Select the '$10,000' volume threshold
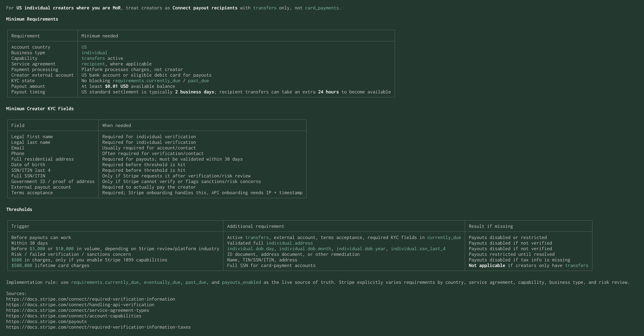This screenshot has height=336, width=644. (65, 249)
